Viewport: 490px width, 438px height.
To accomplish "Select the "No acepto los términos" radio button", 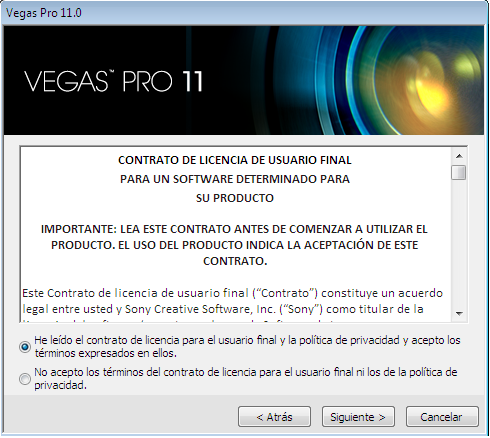I will pos(25,379).
